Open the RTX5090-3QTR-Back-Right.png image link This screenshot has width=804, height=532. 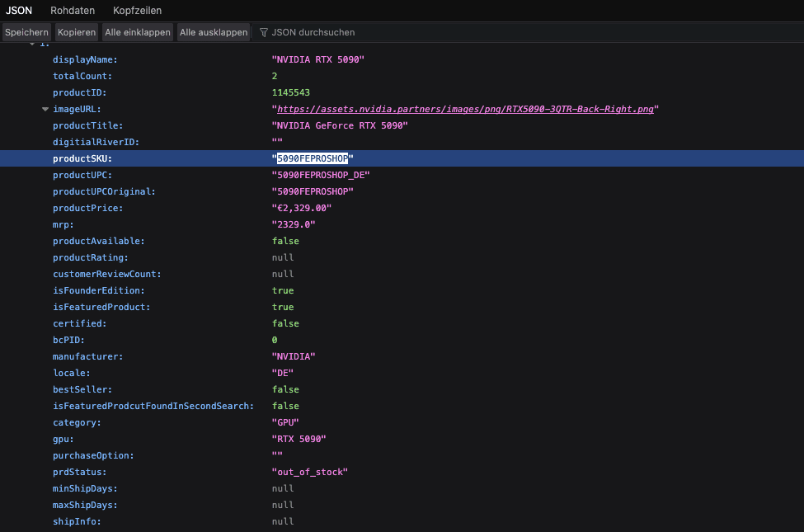coord(465,109)
